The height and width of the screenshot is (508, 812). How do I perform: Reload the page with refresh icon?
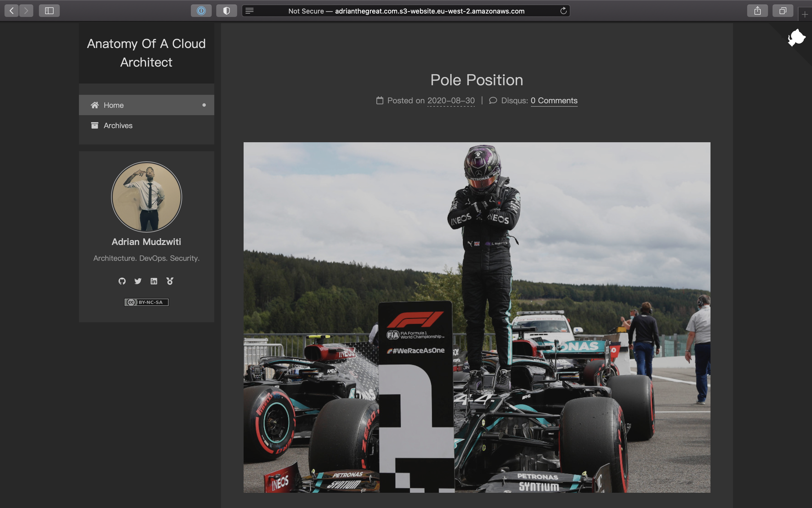click(563, 11)
